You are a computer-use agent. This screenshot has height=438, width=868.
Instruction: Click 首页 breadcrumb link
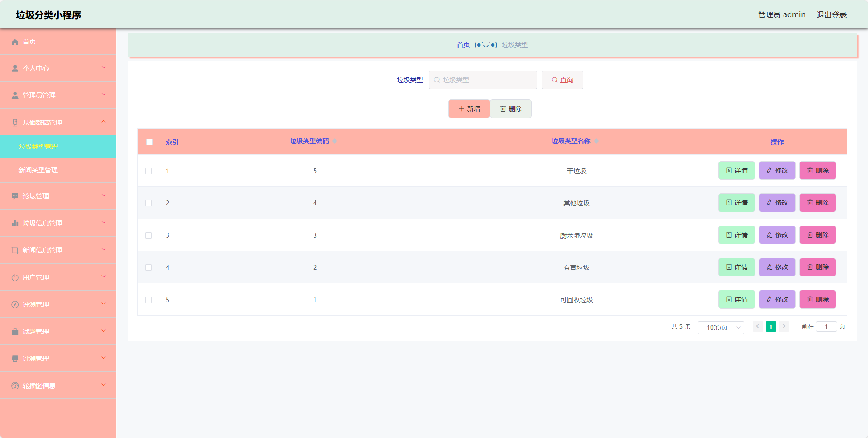pos(463,45)
